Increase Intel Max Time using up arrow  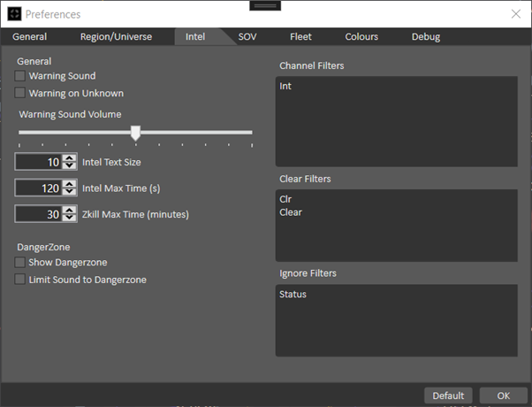click(69, 184)
